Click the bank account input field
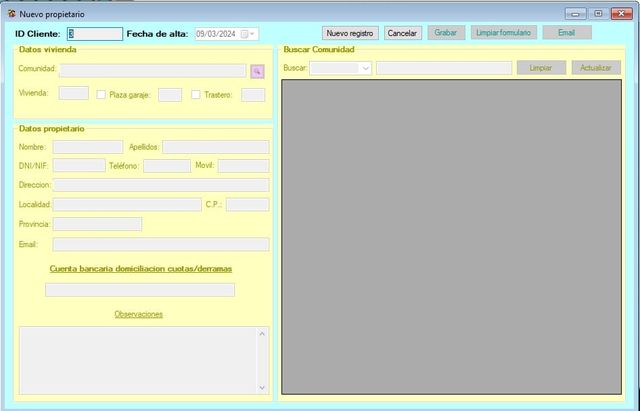The width and height of the screenshot is (640, 411). [x=140, y=290]
